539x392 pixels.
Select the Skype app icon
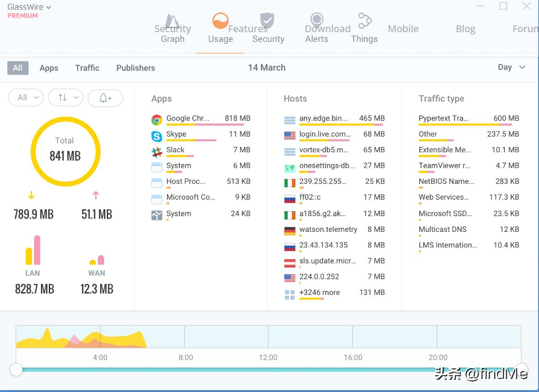click(x=157, y=136)
